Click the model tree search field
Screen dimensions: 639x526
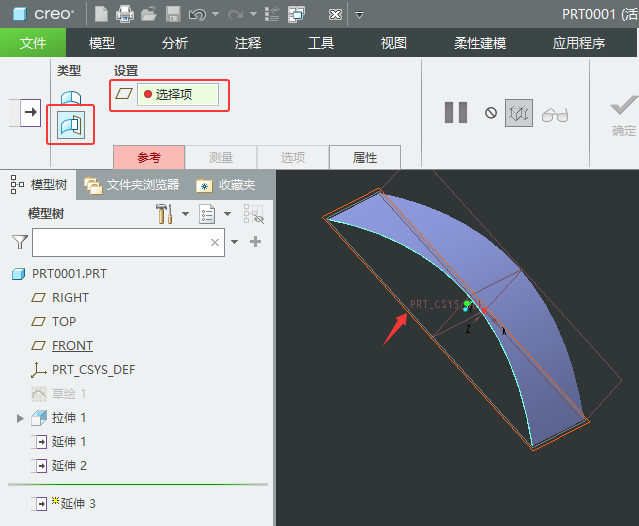point(128,242)
